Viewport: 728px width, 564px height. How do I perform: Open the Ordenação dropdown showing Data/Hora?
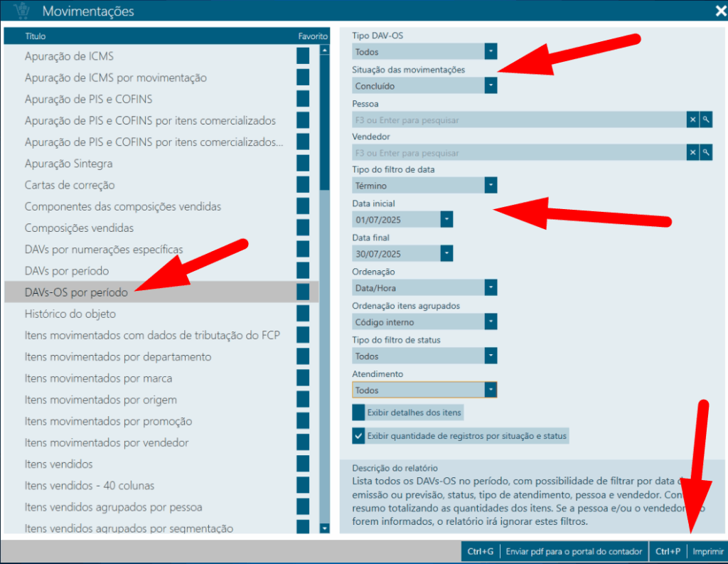click(x=491, y=288)
